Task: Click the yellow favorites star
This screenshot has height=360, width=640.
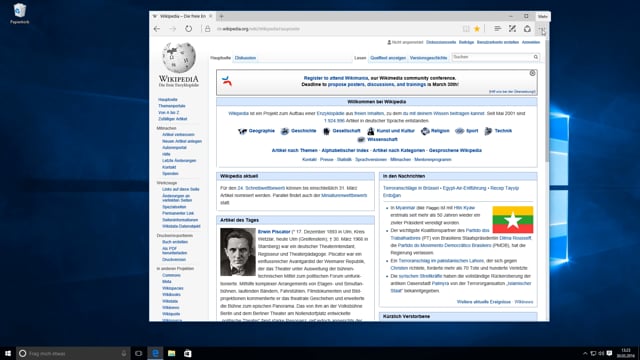Action: click(477, 29)
